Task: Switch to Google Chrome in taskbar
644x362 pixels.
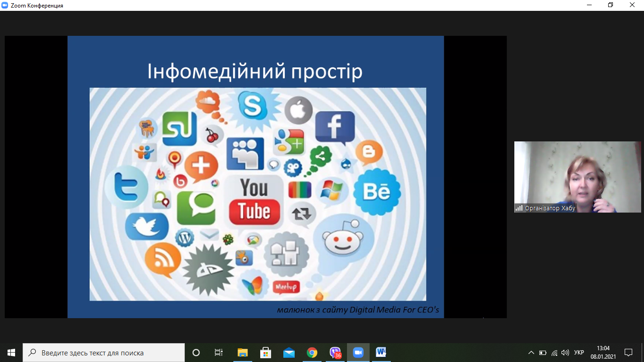Action: tap(312, 353)
